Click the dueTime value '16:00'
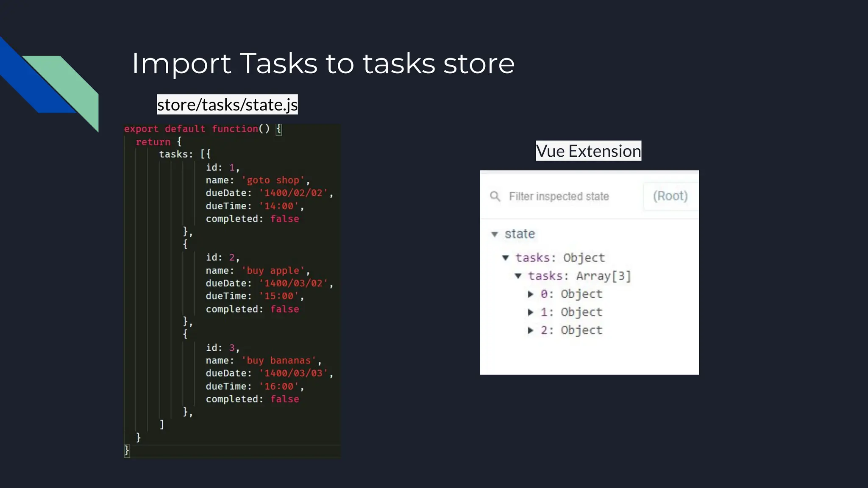Viewport: 868px width, 488px height. coord(279,386)
